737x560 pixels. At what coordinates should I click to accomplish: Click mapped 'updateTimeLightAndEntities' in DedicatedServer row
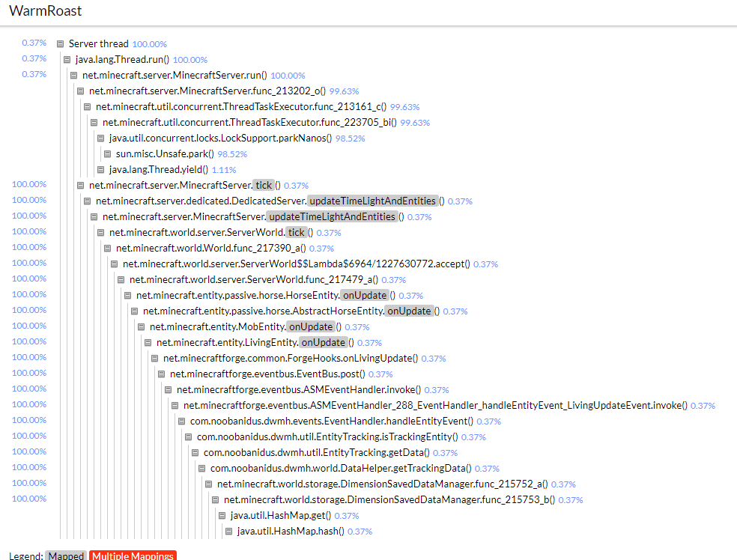[373, 201]
